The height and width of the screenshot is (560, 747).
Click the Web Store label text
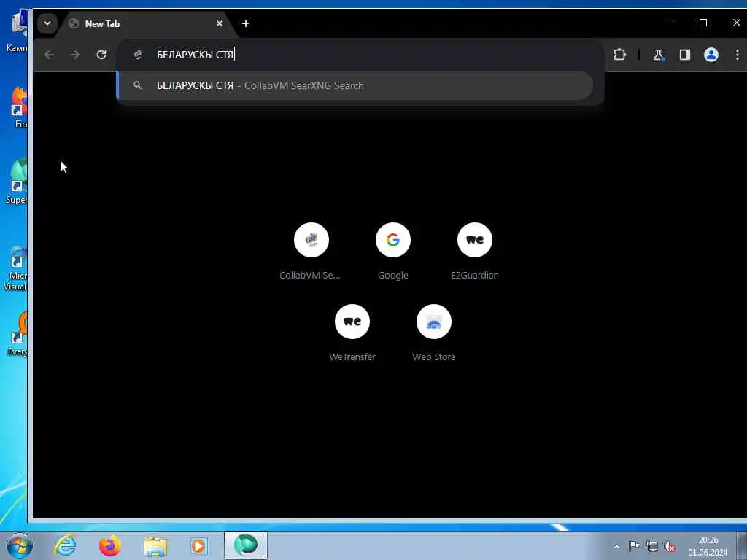(434, 357)
